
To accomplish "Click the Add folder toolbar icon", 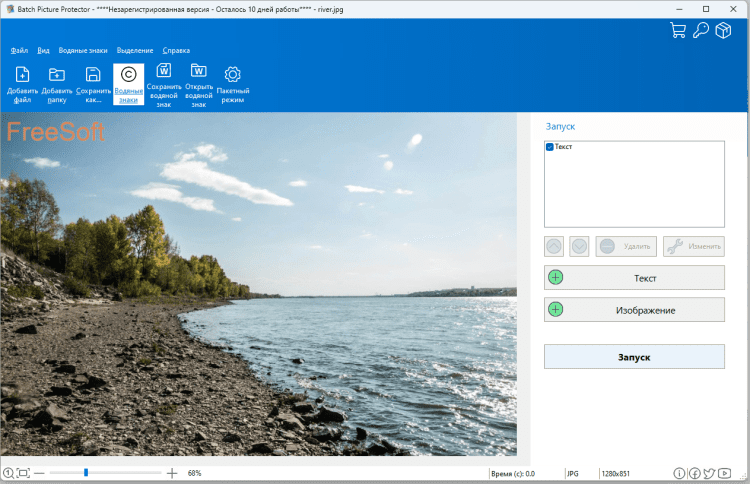I will 56,84.
